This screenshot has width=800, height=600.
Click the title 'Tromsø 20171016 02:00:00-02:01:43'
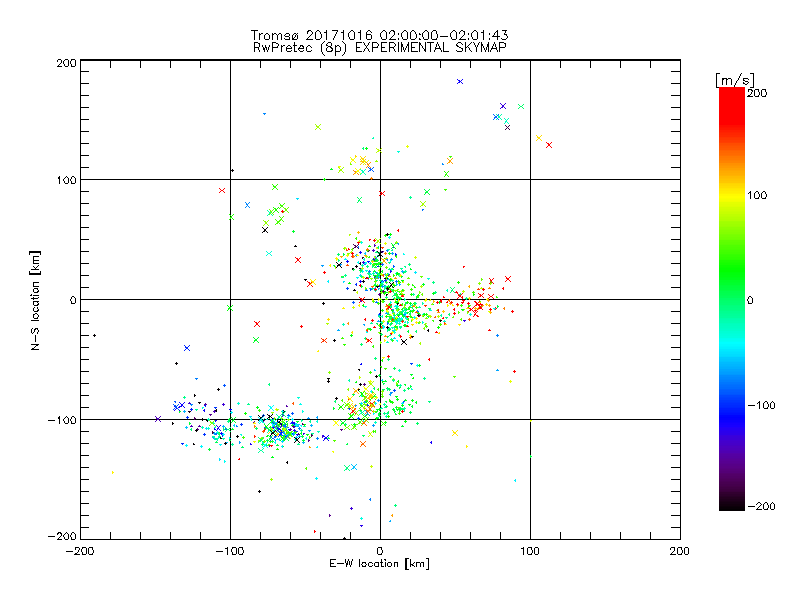379,35
